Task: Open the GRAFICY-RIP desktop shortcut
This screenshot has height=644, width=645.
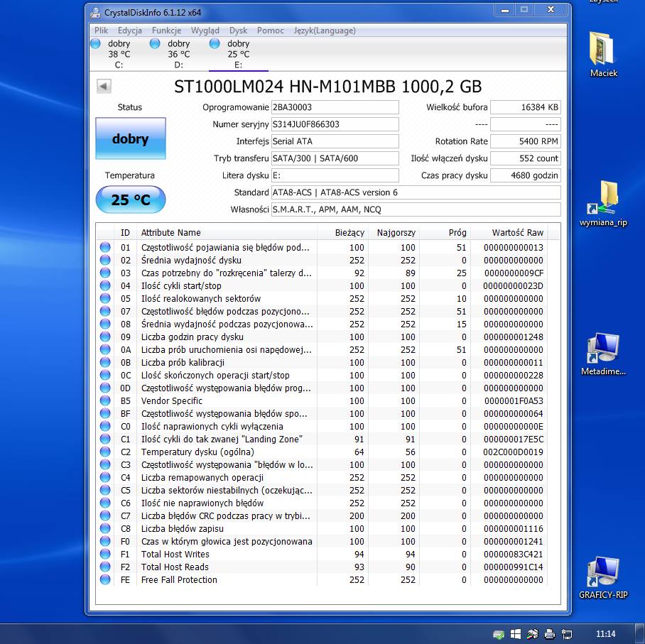Action: click(603, 577)
